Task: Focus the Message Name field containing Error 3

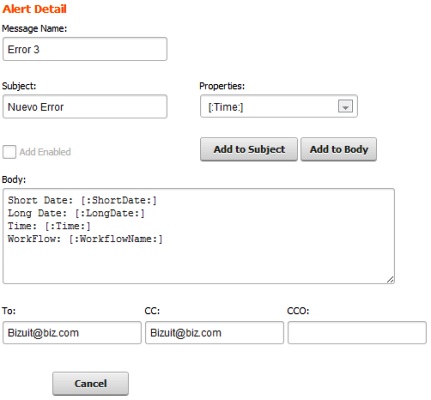Action: click(x=85, y=49)
